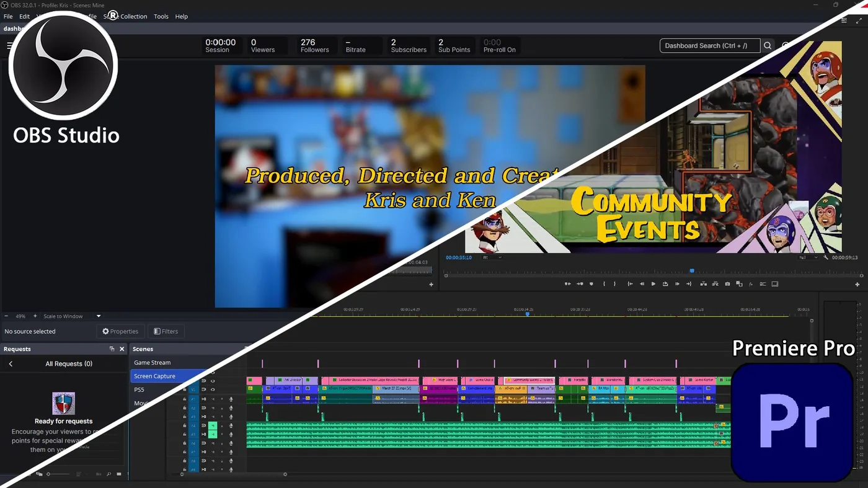Viewport: 868px width, 488px height.
Task: Click the Extract icon in transport bar
Action: pyautogui.click(x=715, y=284)
